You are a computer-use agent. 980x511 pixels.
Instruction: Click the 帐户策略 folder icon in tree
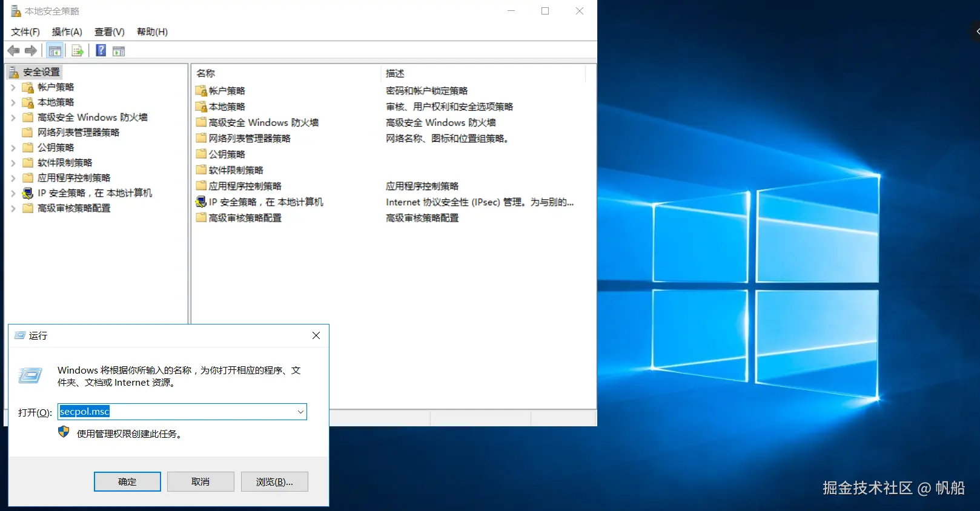[28, 87]
